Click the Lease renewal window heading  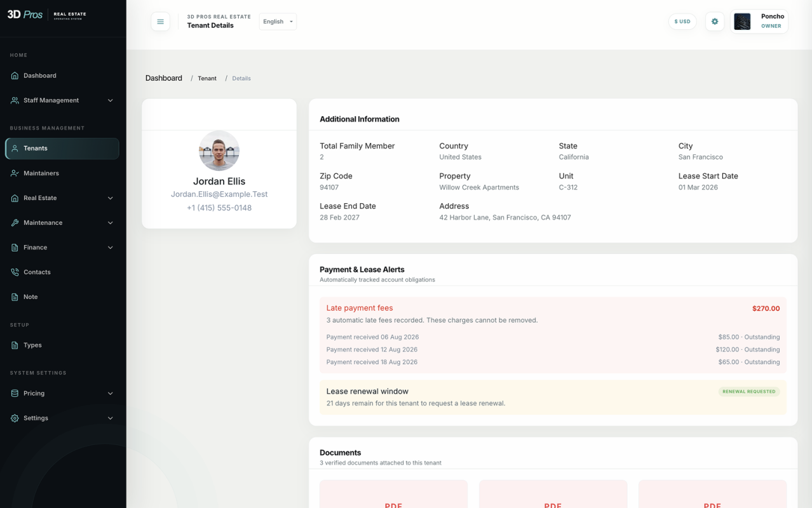tap(367, 392)
